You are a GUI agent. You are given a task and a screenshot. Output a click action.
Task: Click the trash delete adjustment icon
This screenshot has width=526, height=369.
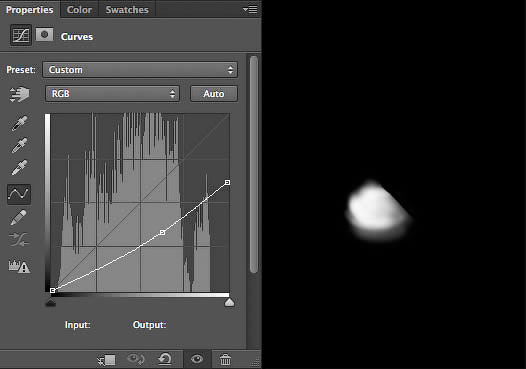click(225, 359)
